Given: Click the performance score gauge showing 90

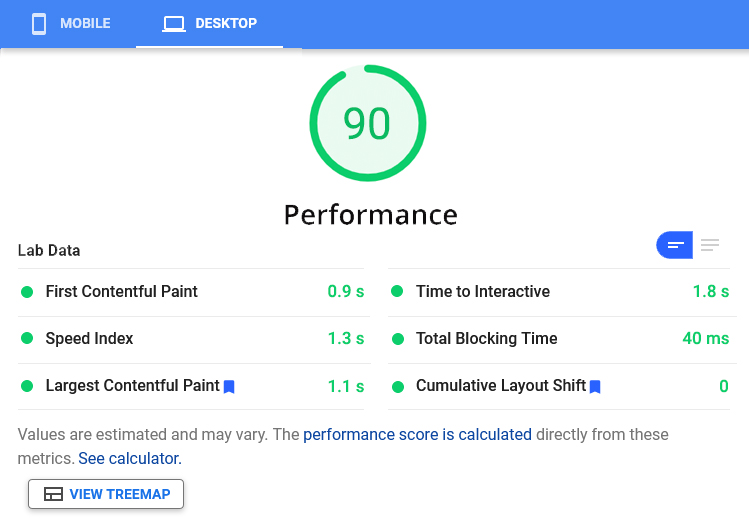Looking at the screenshot, I should pos(367,123).
